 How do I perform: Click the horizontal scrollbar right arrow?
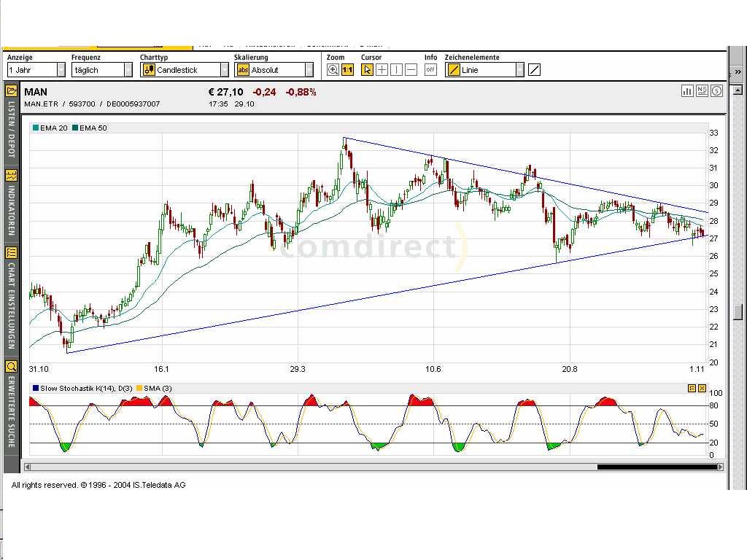click(x=721, y=467)
